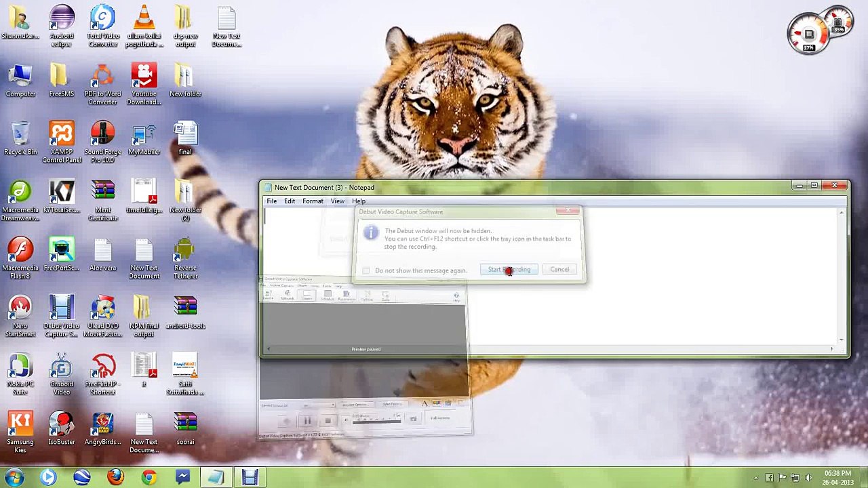Open the dsp new output folder

(x=185, y=26)
